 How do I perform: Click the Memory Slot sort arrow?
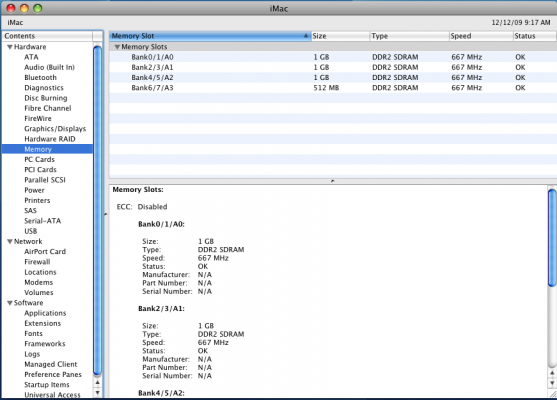tap(306, 36)
